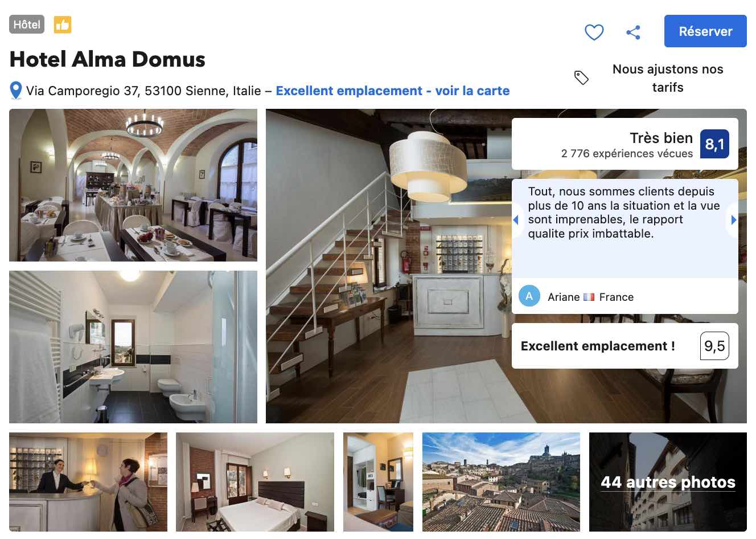
Task: Show previous review with left arrow
Action: pyautogui.click(x=516, y=220)
